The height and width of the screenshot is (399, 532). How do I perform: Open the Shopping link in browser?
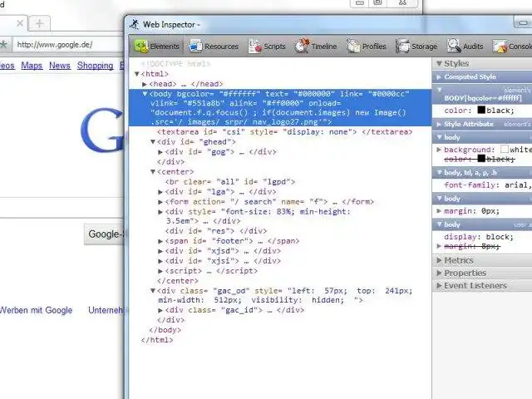95,65
